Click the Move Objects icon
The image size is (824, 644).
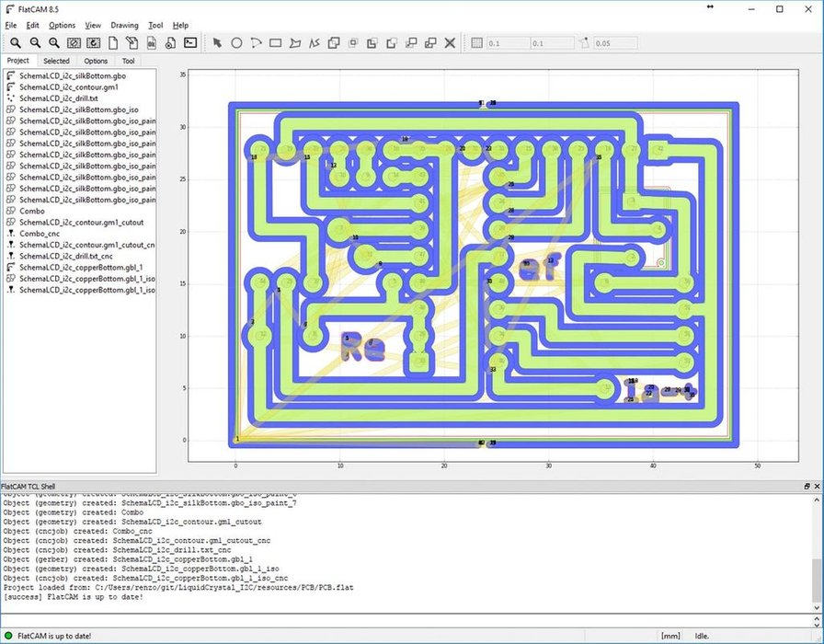pos(411,43)
